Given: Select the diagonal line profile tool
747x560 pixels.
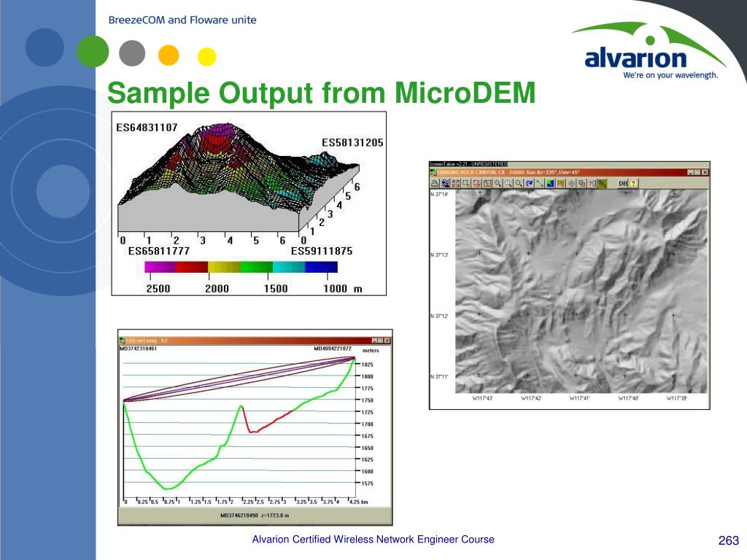Looking at the screenshot, I should coord(539,183).
